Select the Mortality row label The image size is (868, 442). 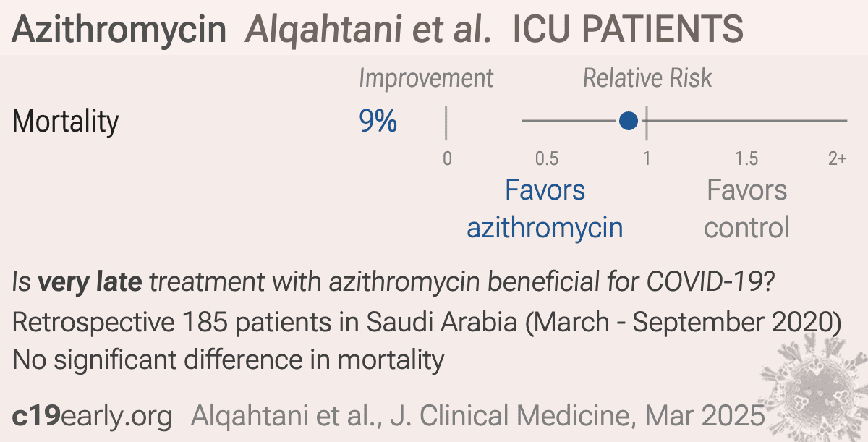(66, 121)
